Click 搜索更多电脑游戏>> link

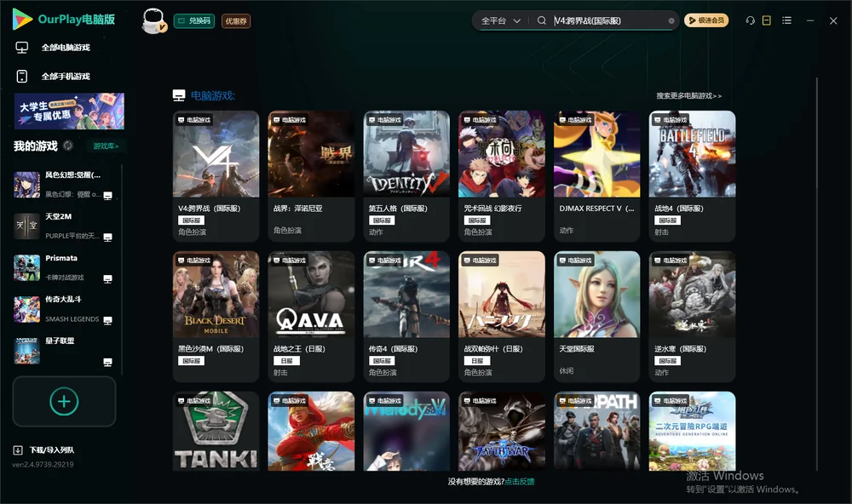688,96
